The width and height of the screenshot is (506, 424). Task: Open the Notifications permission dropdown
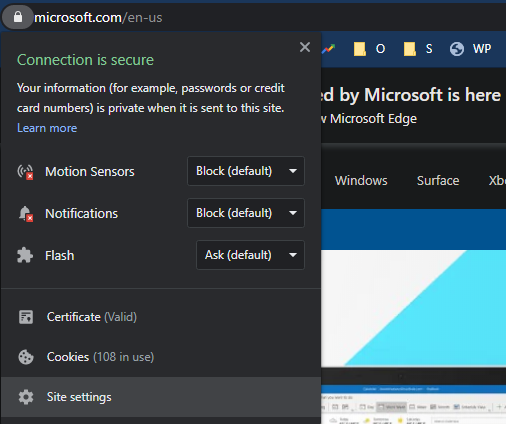246,213
